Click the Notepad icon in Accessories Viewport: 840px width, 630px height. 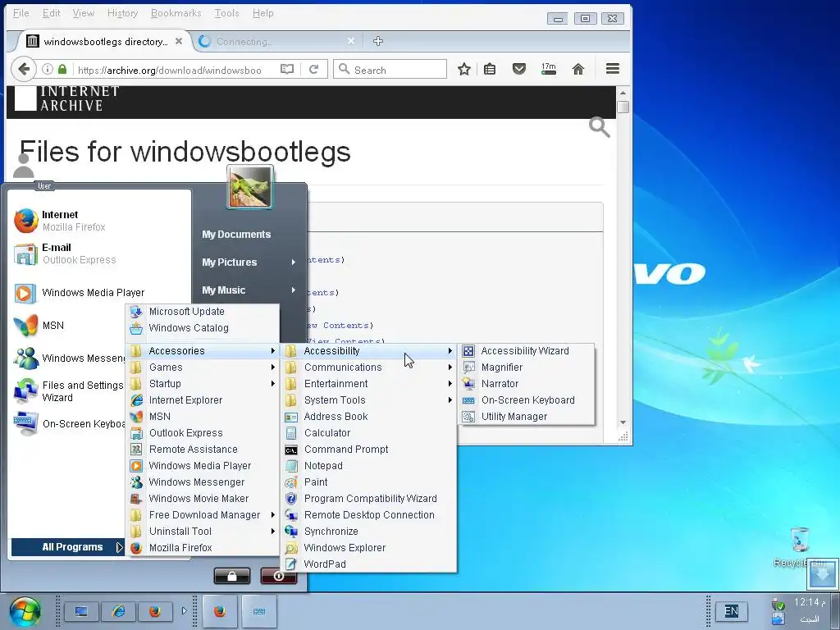[291, 466]
